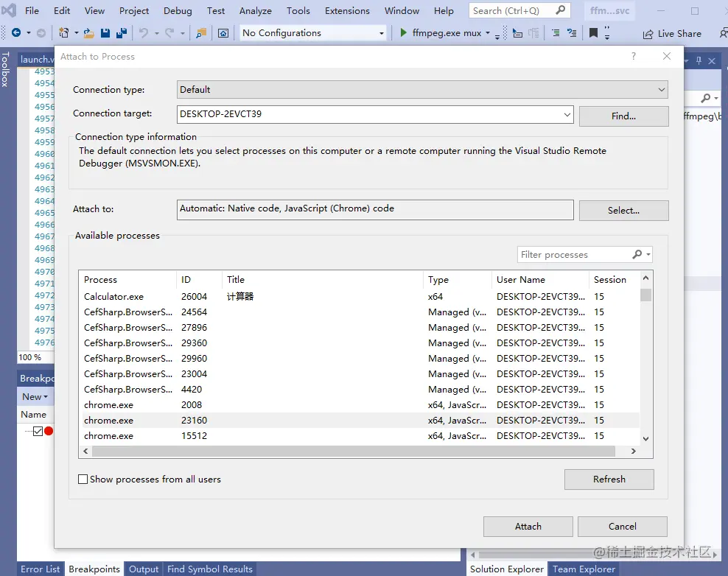This screenshot has width=728, height=576.
Task: Select the Save toolbar icon
Action: click(105, 32)
